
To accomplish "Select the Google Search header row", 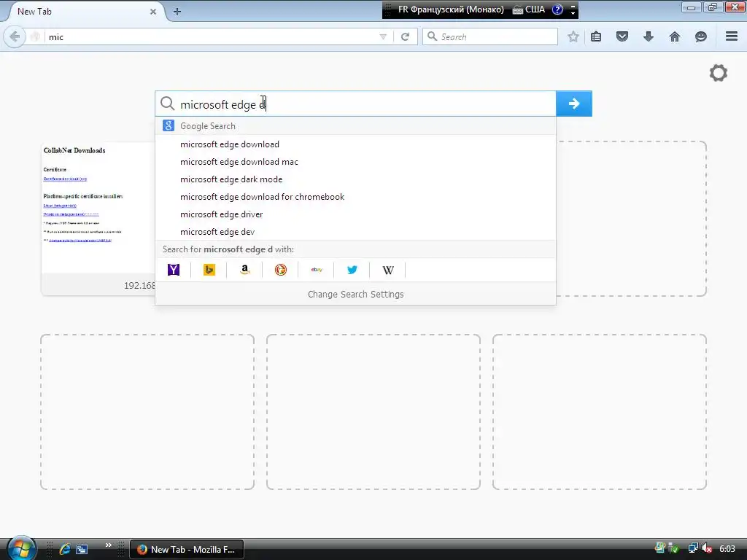I will (x=355, y=125).
